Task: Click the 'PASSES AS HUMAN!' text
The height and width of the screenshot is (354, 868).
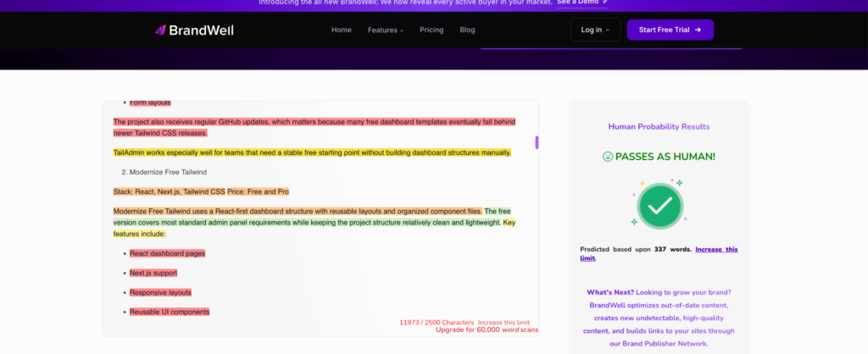Action: [x=665, y=157]
